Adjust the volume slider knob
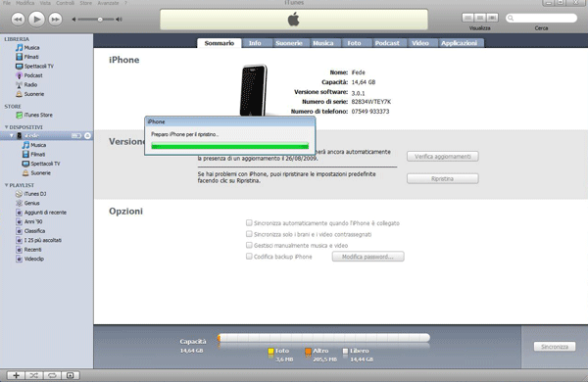Image resolution: width=588 pixels, height=382 pixels. [x=100, y=20]
